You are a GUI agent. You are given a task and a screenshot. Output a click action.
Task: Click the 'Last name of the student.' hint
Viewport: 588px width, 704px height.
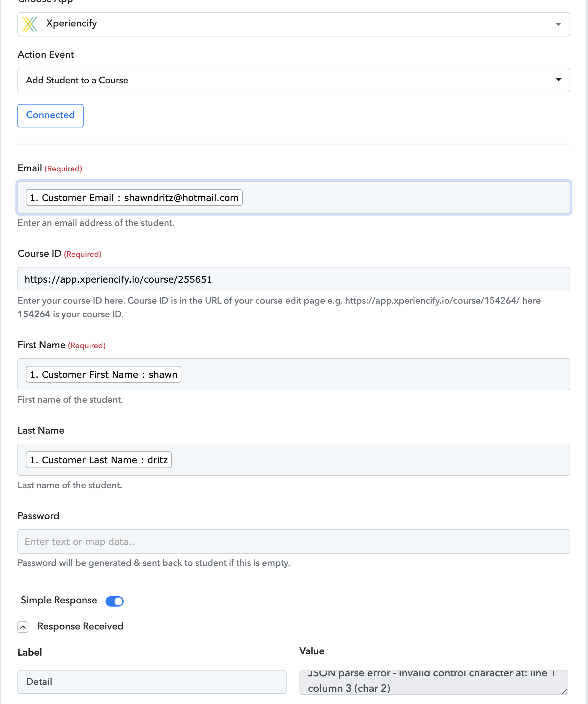70,485
